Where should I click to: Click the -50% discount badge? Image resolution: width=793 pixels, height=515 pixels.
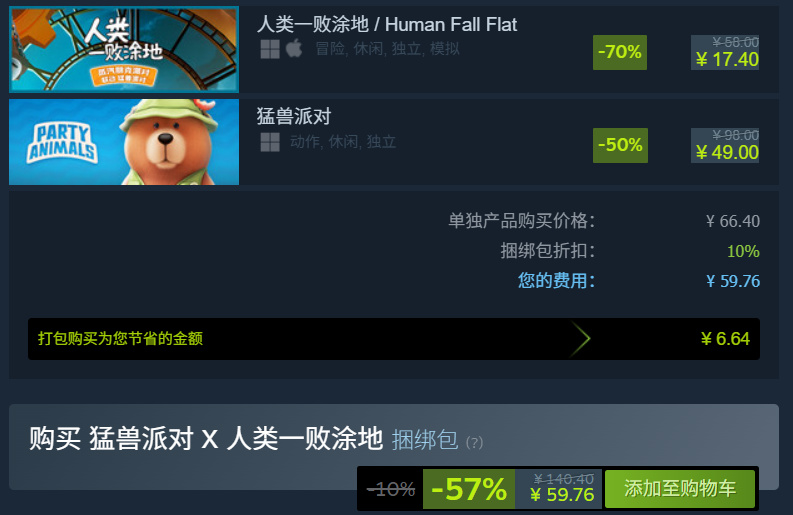click(x=620, y=145)
